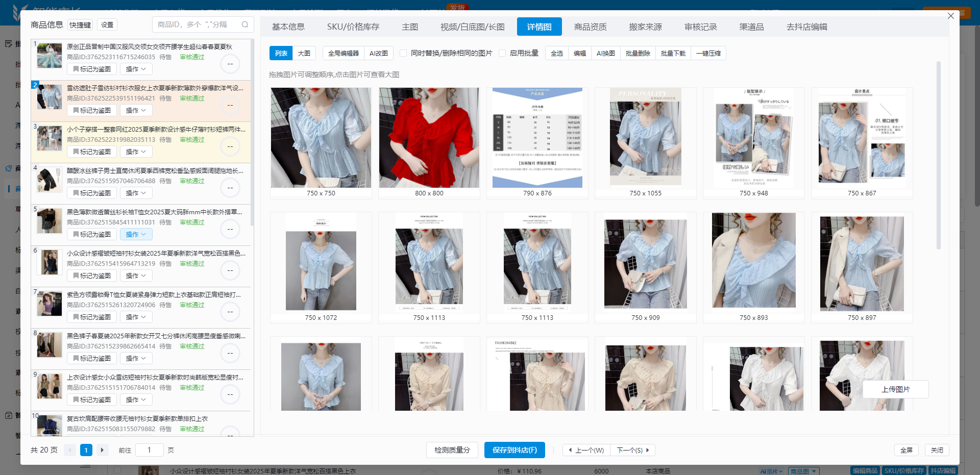
Task: Click the 上传图片 upload button
Action: tap(895, 389)
